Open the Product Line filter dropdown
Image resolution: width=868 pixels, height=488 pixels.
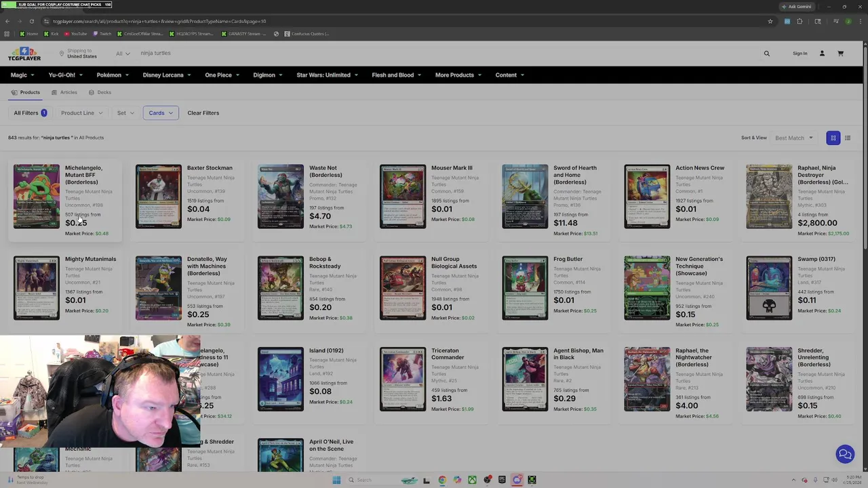click(81, 113)
